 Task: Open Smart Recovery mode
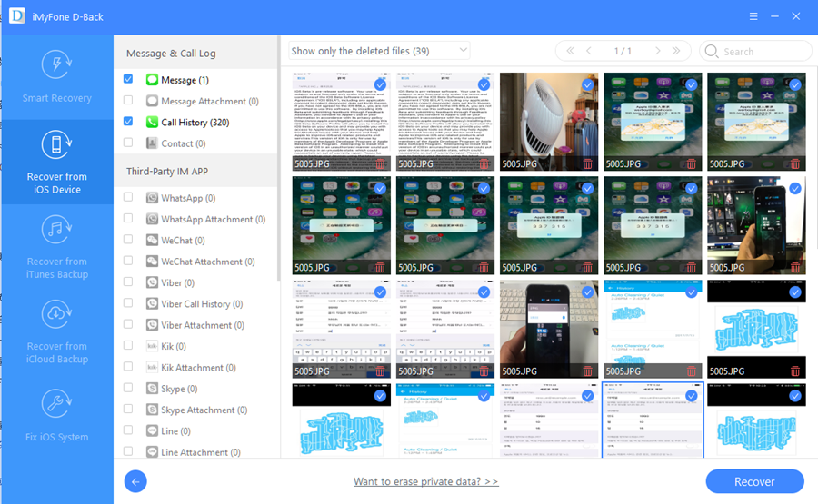pos(57,76)
